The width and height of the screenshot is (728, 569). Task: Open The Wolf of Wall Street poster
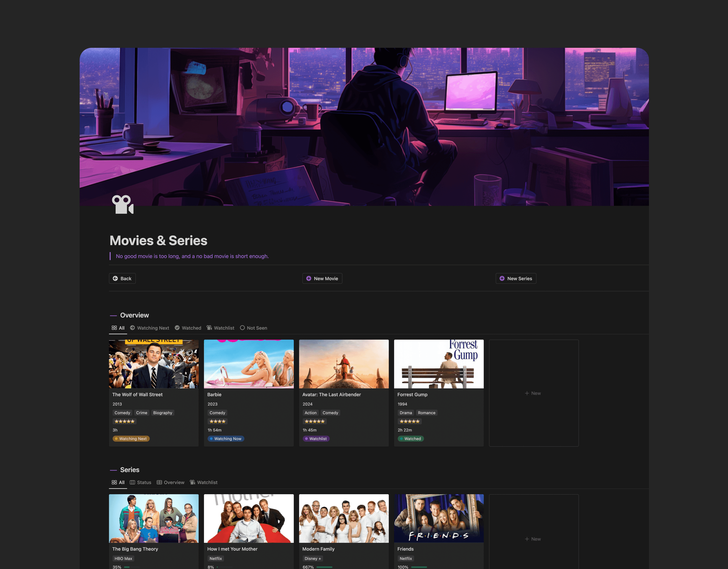coord(154,364)
